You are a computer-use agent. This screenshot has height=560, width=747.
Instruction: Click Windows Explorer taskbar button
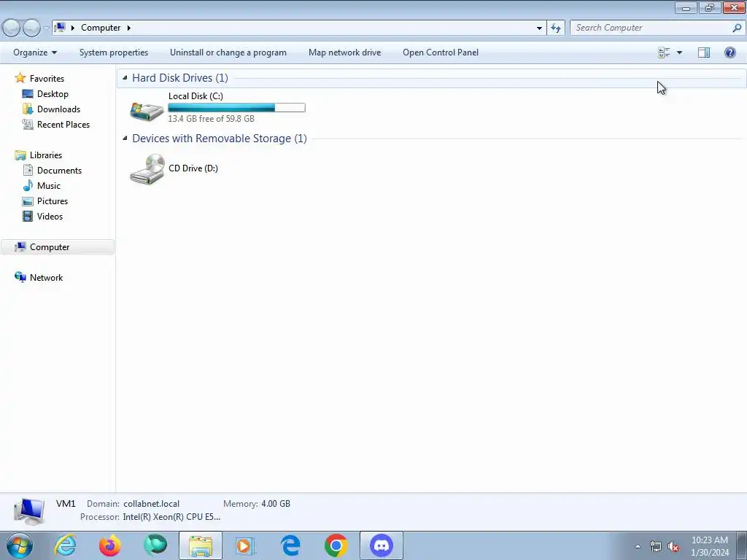201,545
